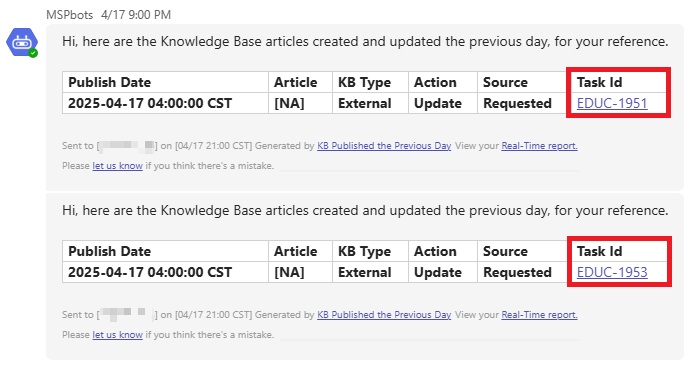Screen dimensions: 697x369
Task: Click 'External' KB type cell in first table
Action: pyautogui.click(x=365, y=103)
